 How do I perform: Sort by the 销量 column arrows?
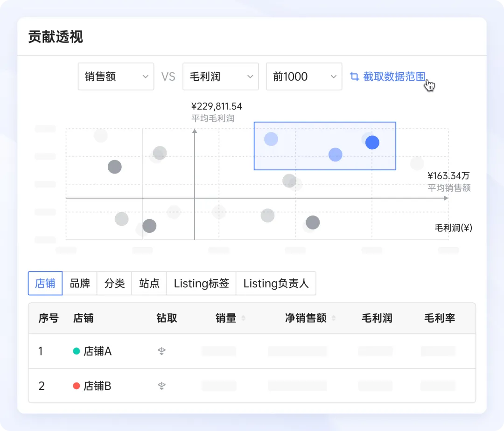[243, 318]
